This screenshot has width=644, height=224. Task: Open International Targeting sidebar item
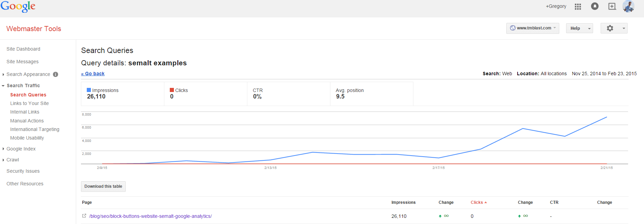(x=35, y=129)
